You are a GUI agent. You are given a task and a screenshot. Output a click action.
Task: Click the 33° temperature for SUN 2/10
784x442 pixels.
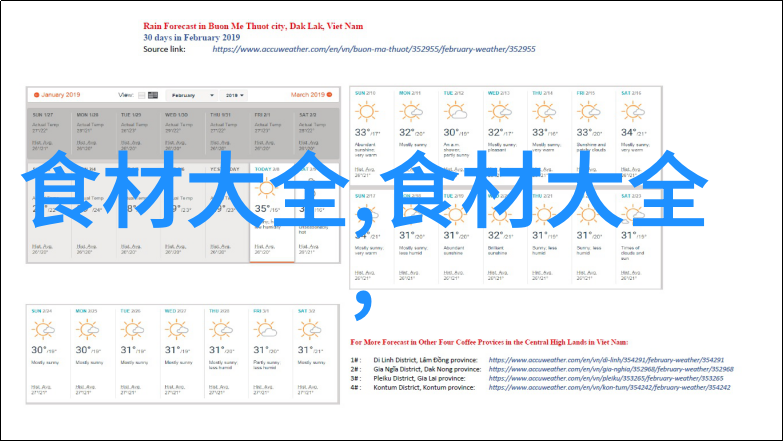[x=362, y=132]
